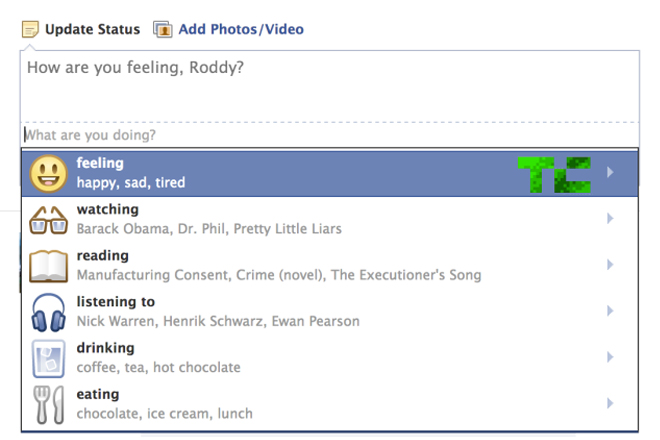660x440 pixels.
Task: Open the Add Photos/Video link
Action: point(241,29)
